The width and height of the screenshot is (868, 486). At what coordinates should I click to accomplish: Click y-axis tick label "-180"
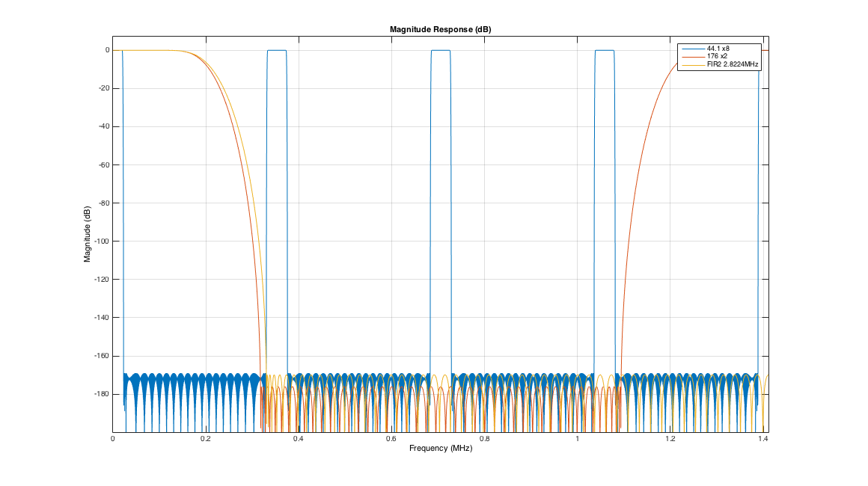(x=102, y=394)
